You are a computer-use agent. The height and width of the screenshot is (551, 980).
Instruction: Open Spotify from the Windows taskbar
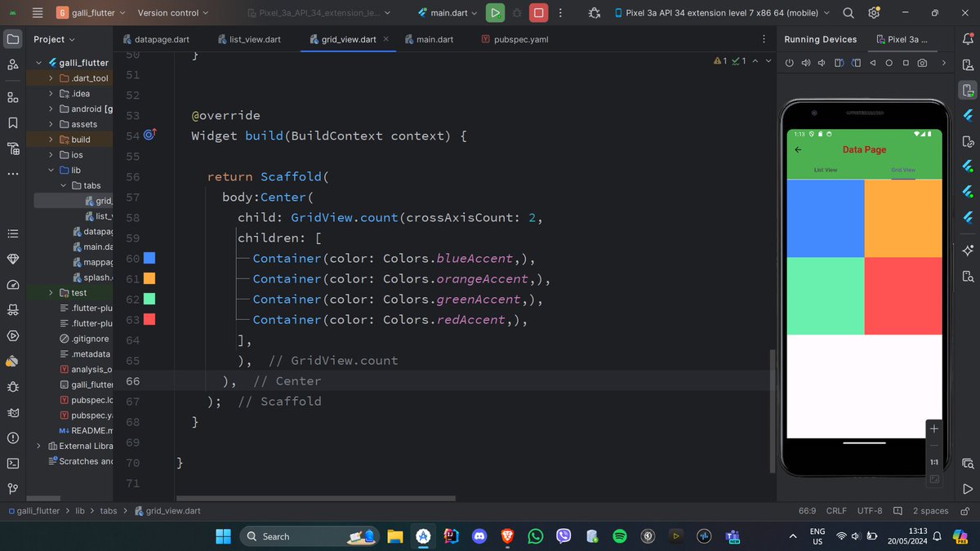(x=619, y=536)
